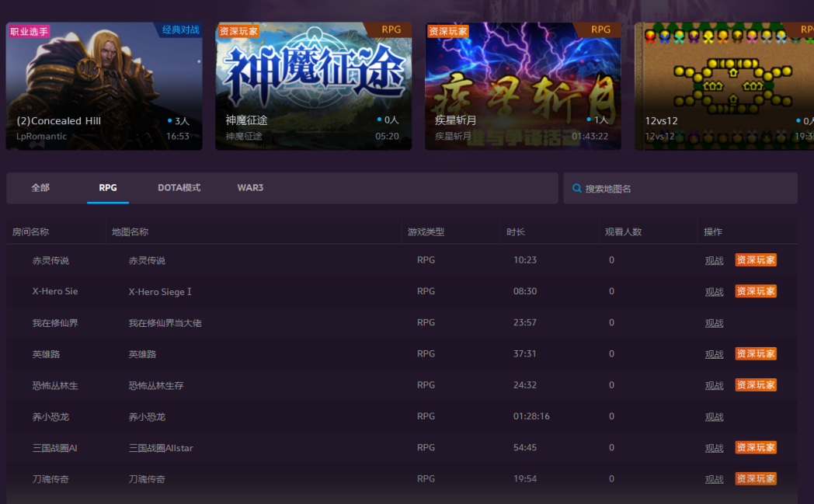Click the 职业选手 tag on Concealed Hill card
Screen dimensions: 814x504
click(x=29, y=32)
